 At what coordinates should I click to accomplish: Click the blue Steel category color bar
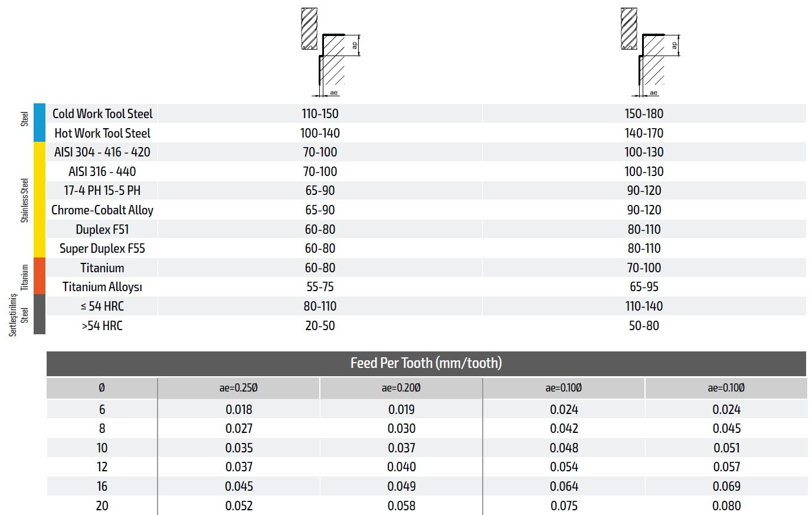[40, 122]
